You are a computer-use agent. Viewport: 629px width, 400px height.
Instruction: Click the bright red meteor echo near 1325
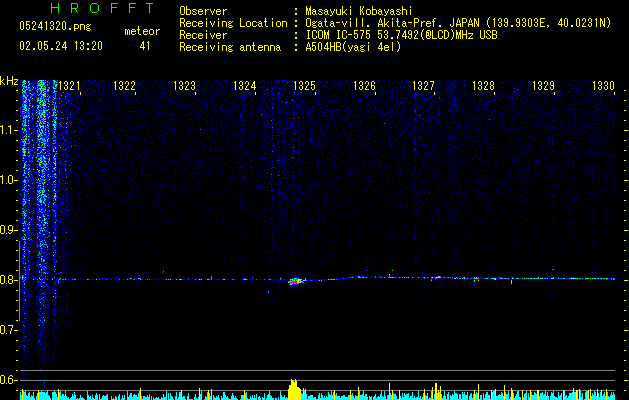click(296, 281)
